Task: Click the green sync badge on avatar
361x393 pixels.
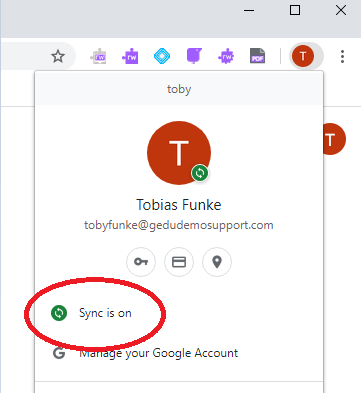Action: pyautogui.click(x=200, y=173)
